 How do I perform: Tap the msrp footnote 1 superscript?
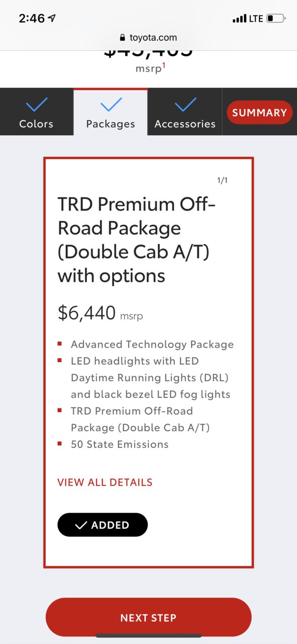[164, 65]
